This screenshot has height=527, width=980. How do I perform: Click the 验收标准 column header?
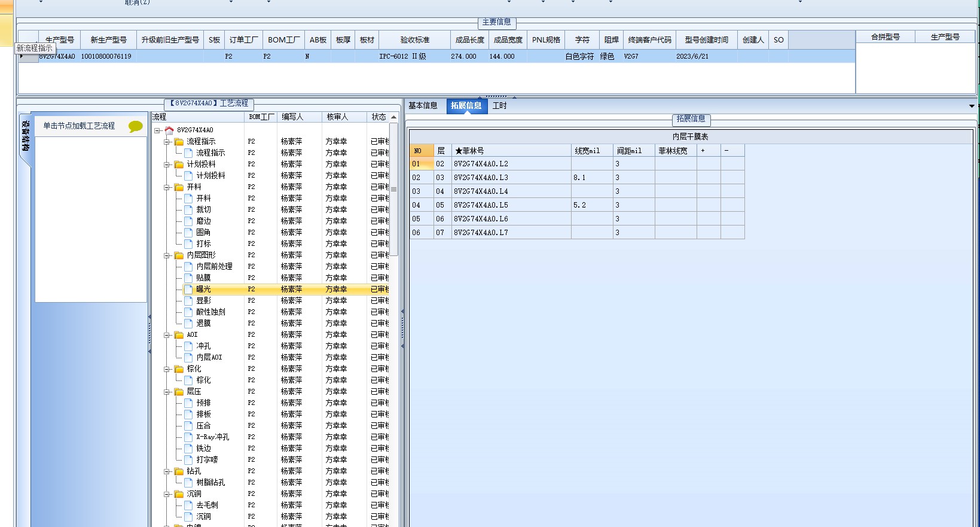[x=415, y=39]
